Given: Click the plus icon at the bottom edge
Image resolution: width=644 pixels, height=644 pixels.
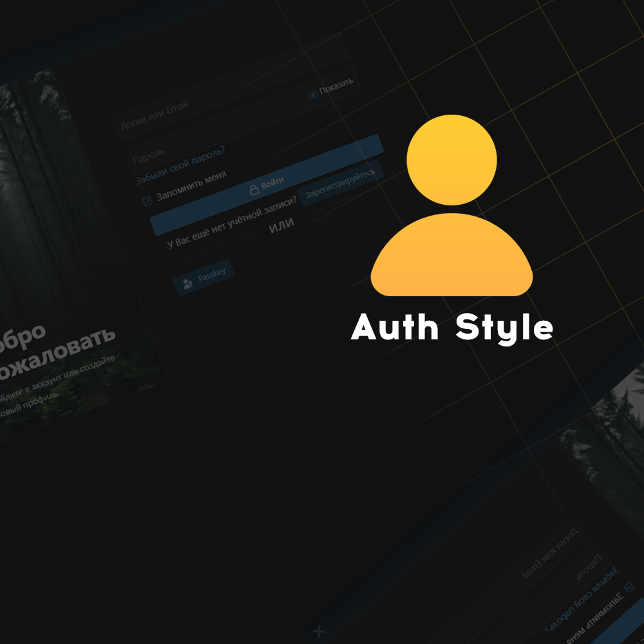Looking at the screenshot, I should pos(319,631).
